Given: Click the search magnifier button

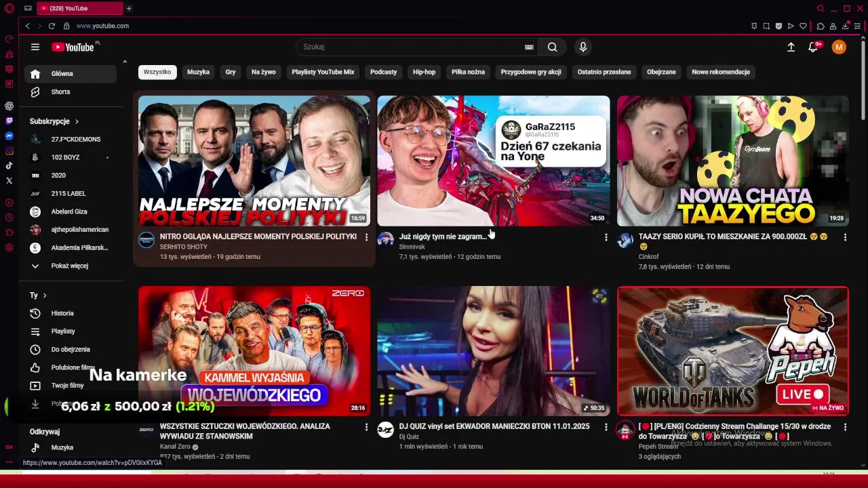Looking at the screenshot, I should coord(553,47).
